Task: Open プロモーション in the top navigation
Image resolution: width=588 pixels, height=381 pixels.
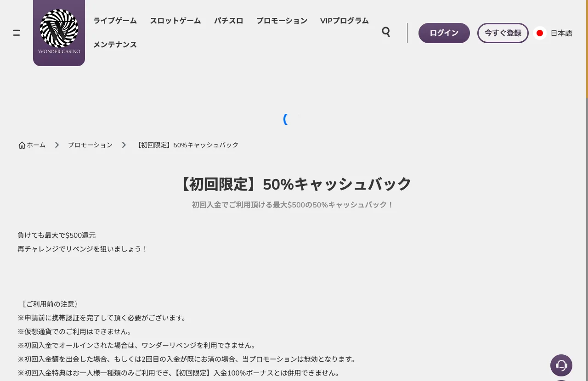Action: point(282,21)
